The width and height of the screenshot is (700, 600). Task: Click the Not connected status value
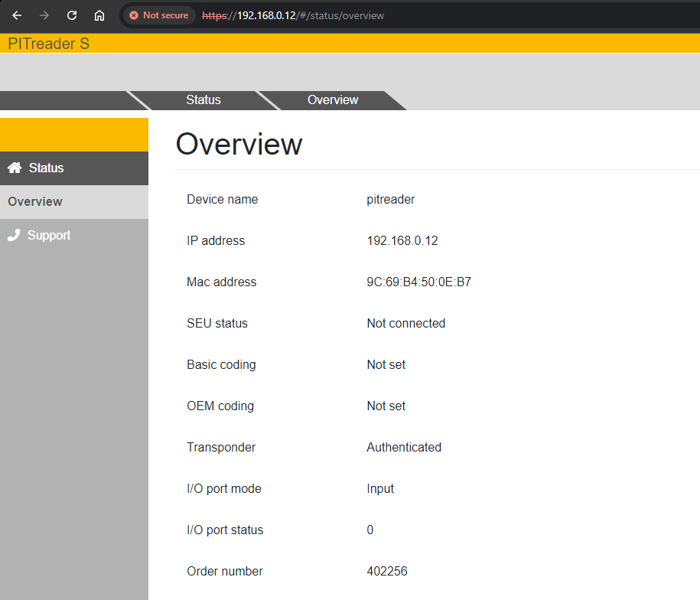[405, 323]
